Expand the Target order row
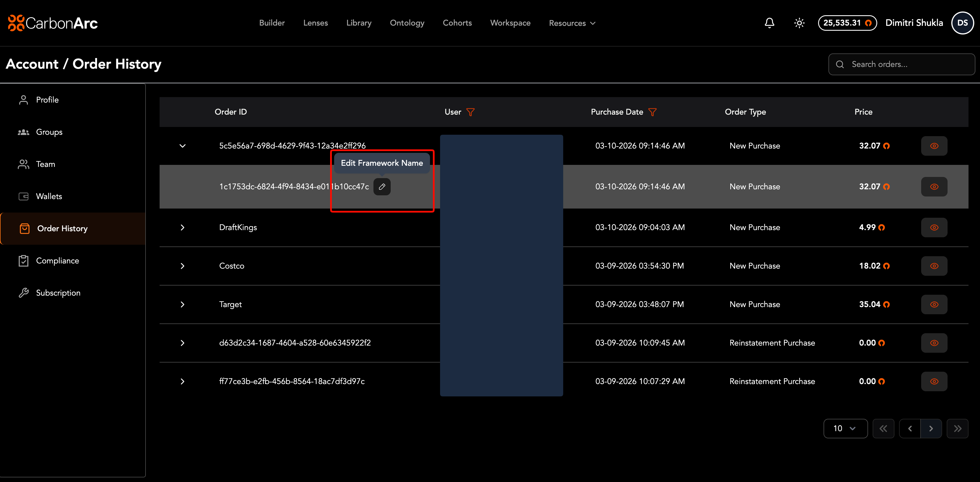 point(182,304)
